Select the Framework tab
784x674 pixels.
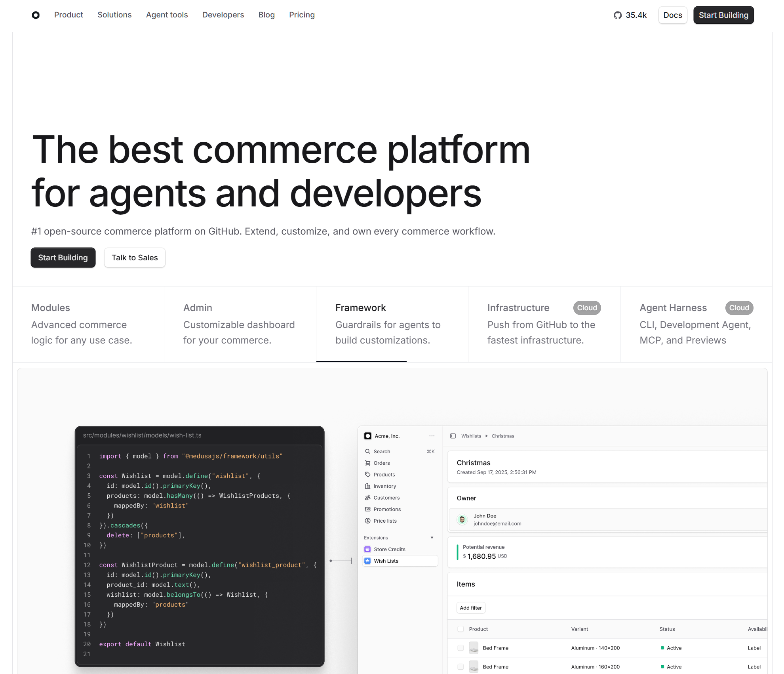(x=392, y=324)
